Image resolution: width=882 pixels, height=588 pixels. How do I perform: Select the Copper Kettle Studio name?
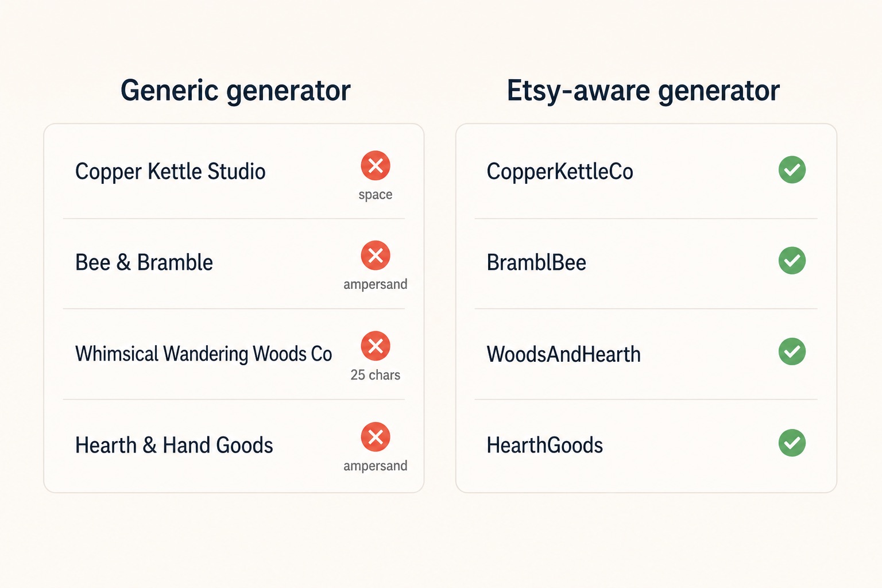[171, 172]
